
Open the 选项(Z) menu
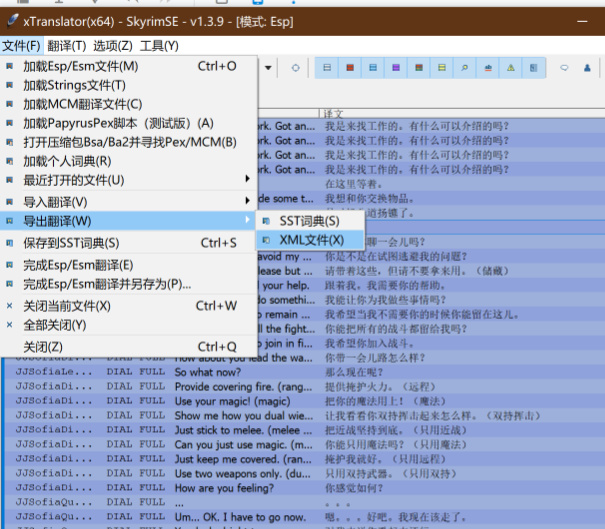113,46
